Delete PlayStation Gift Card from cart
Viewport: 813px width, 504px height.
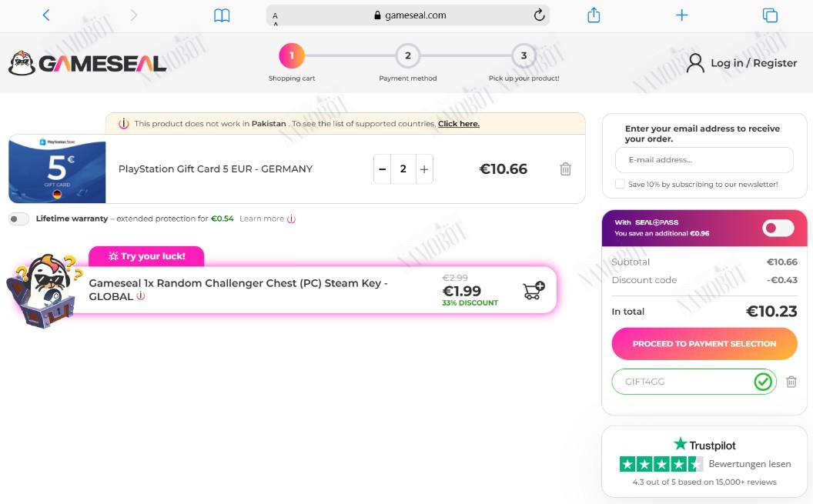click(x=566, y=169)
